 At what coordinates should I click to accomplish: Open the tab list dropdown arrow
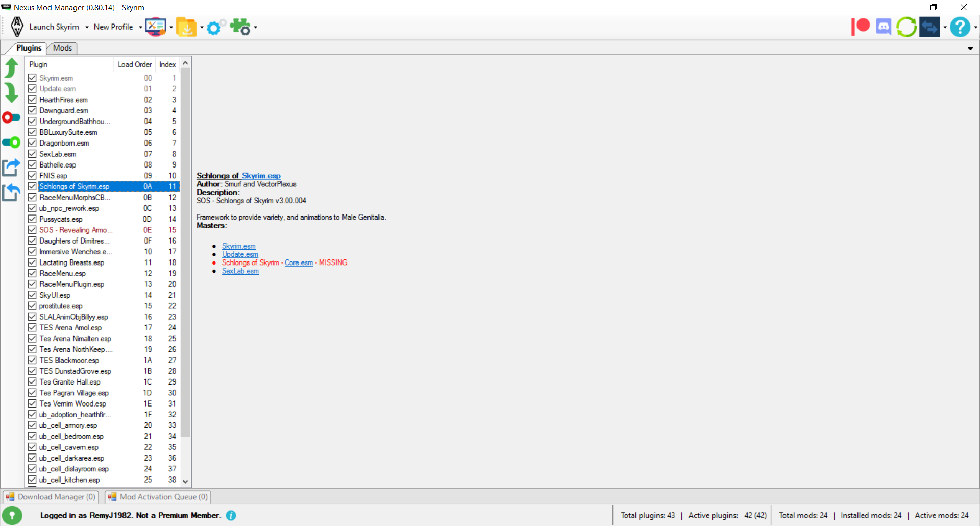pos(970,49)
